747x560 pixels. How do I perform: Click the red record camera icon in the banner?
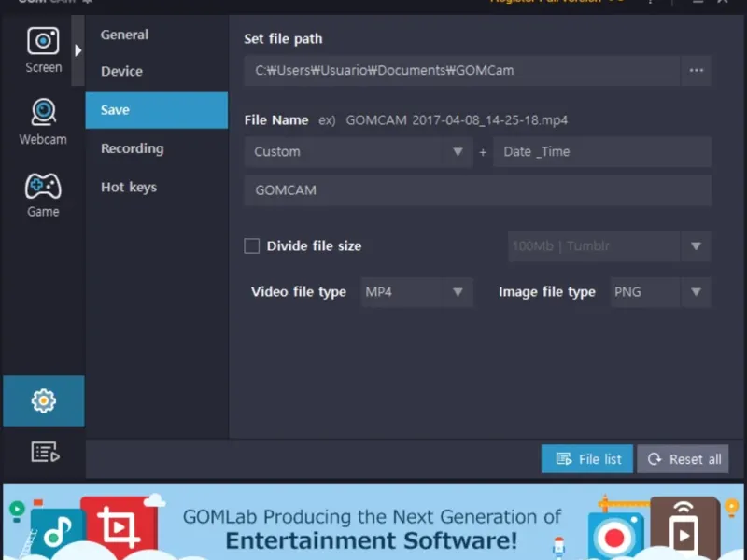coord(614,536)
